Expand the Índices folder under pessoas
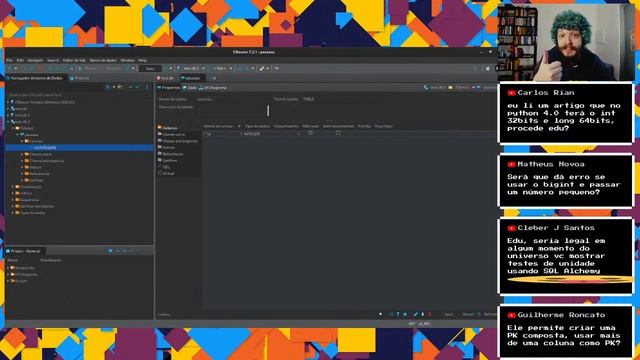This screenshot has height=360, width=640. [22, 167]
